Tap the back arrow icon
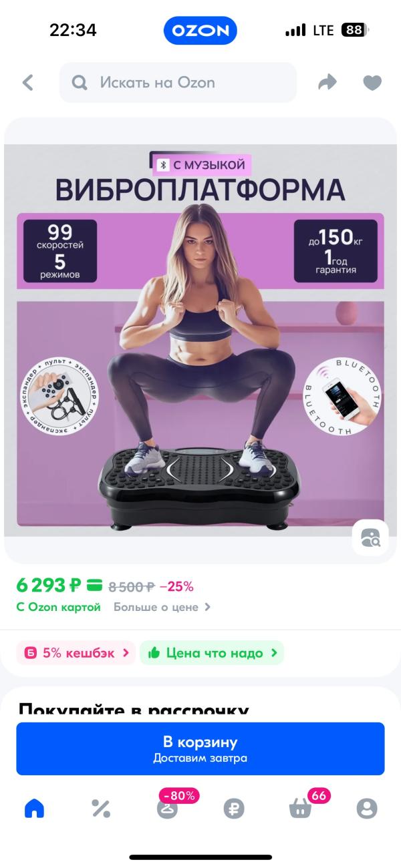This screenshot has height=868, width=401. [x=27, y=83]
